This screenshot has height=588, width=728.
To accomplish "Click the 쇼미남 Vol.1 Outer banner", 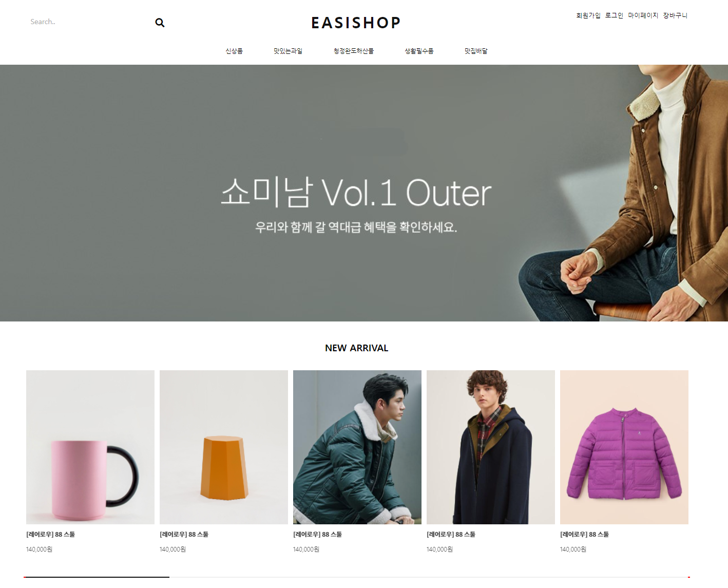I will coord(364,193).
